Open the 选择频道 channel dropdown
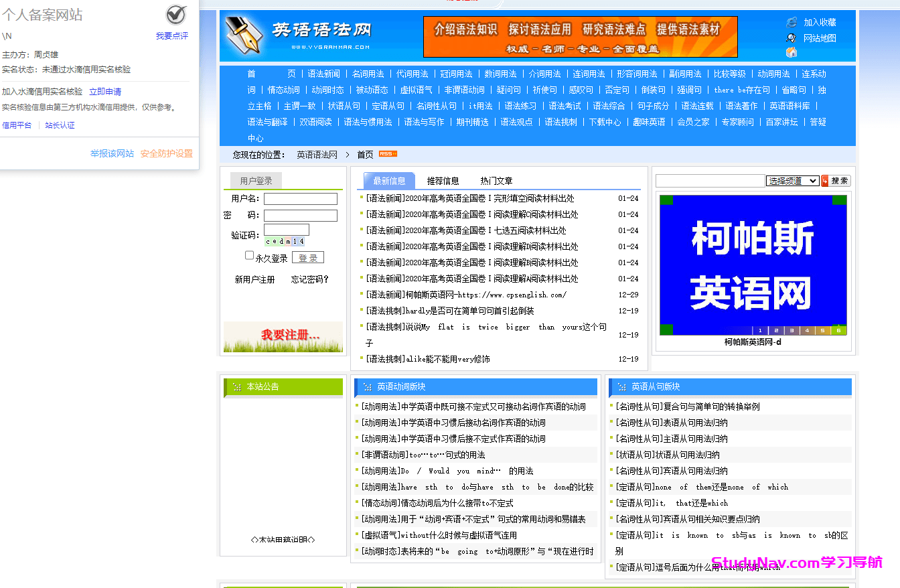900x588 pixels. click(x=792, y=180)
